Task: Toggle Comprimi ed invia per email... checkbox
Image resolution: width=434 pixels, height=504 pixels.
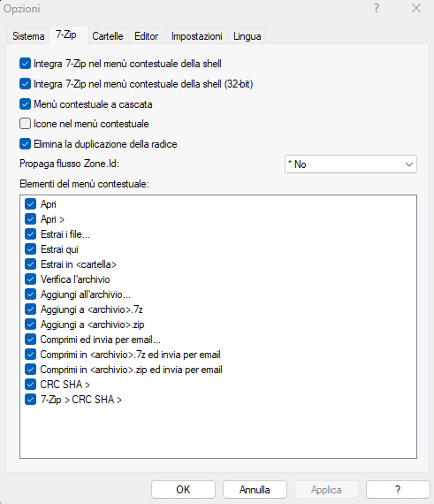Action: pyautogui.click(x=31, y=340)
